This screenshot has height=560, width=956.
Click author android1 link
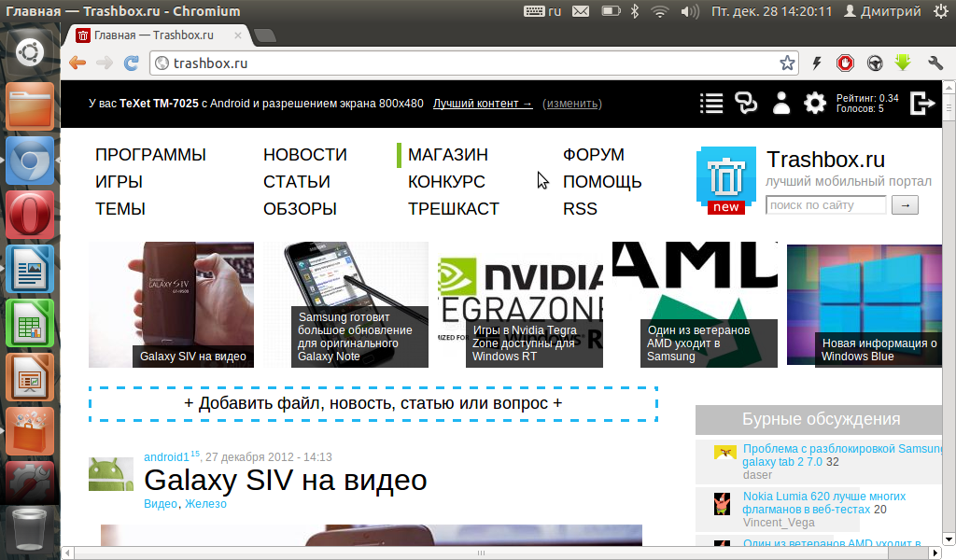pyautogui.click(x=166, y=457)
